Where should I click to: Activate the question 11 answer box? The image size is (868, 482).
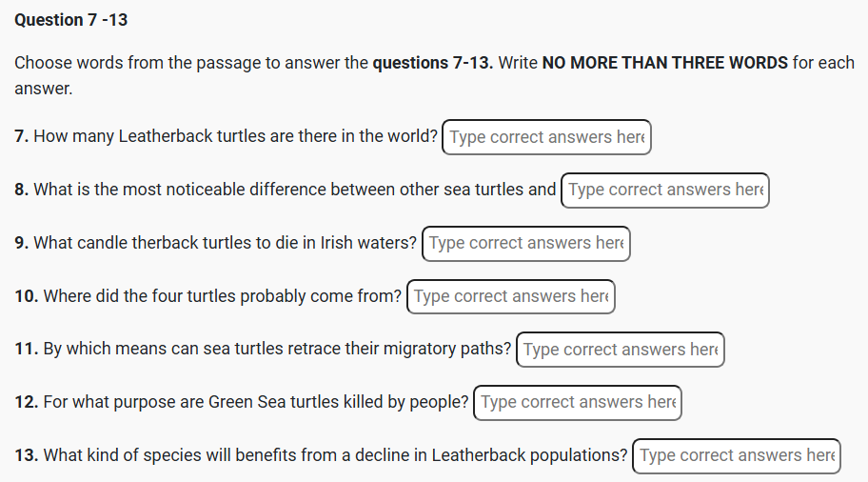click(x=620, y=350)
